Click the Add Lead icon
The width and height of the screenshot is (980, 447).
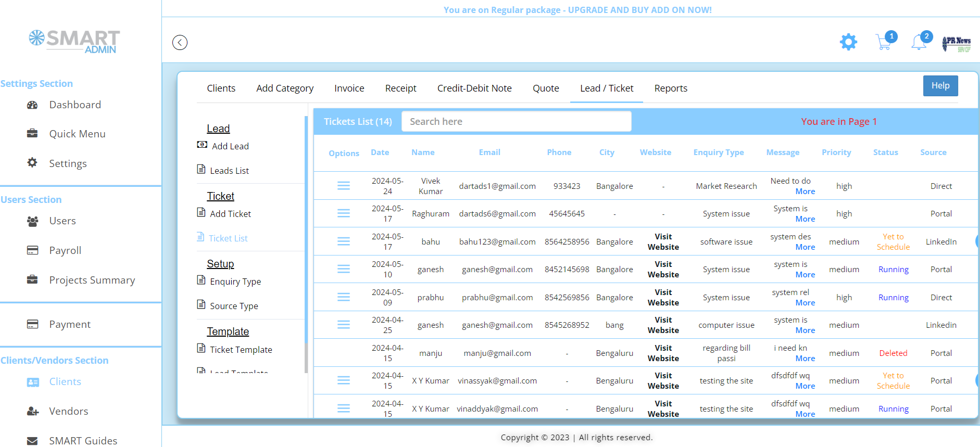tap(202, 145)
